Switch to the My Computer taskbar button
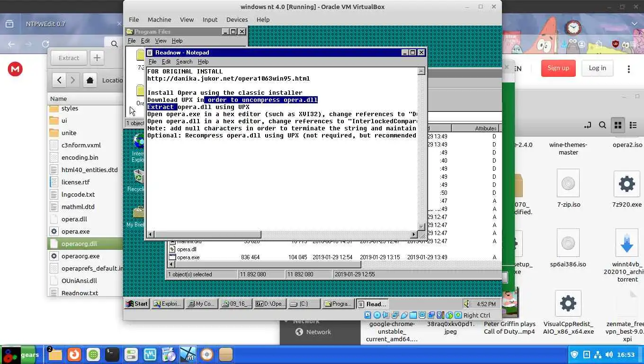 tap(201, 304)
